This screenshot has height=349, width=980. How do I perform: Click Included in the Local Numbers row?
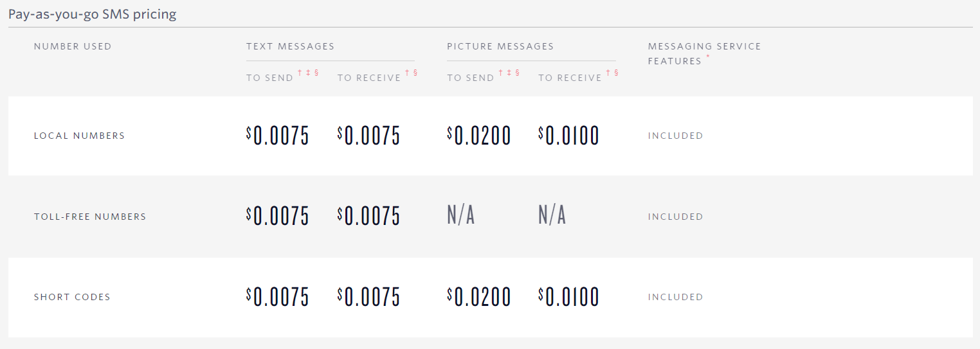(x=675, y=136)
